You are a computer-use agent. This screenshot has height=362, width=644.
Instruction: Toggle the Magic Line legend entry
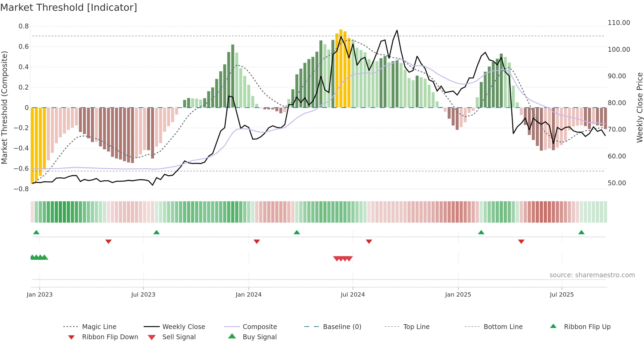pos(90,327)
